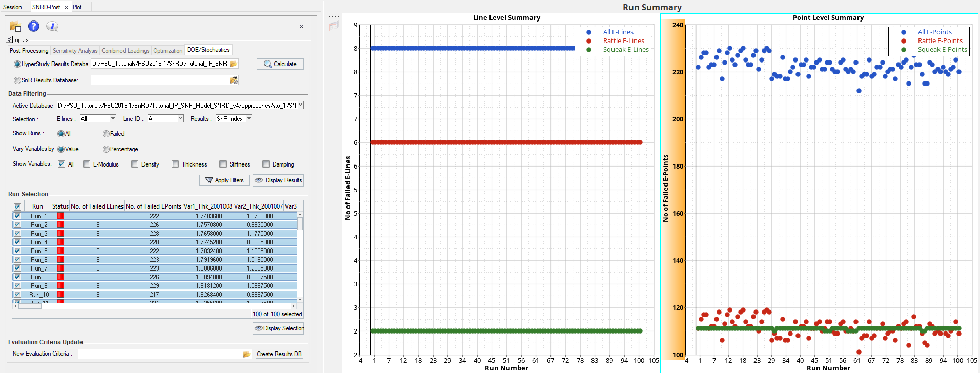Click the folder session browser icon
980x373 pixels.
coord(15,27)
